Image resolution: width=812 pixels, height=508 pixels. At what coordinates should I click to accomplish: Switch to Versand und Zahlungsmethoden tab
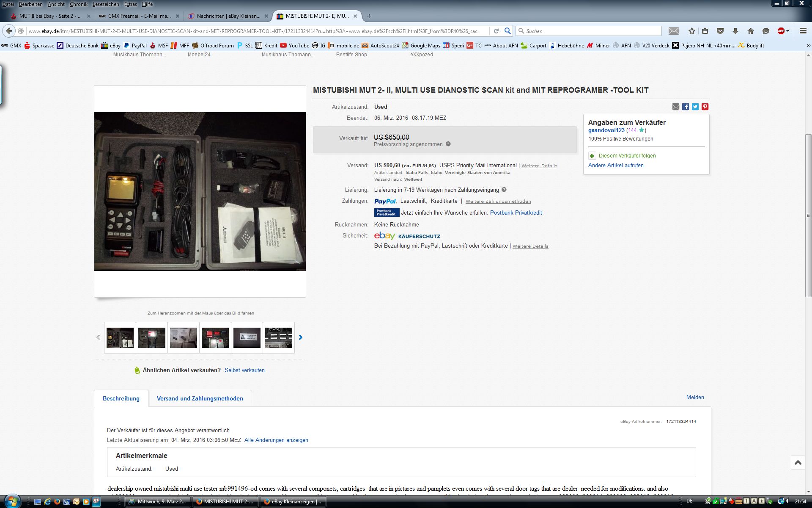point(200,398)
